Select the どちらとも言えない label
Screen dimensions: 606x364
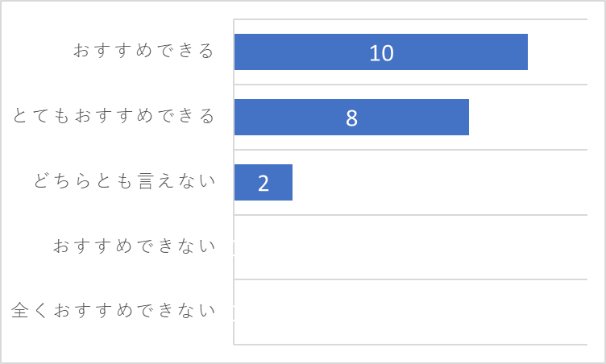(124, 181)
